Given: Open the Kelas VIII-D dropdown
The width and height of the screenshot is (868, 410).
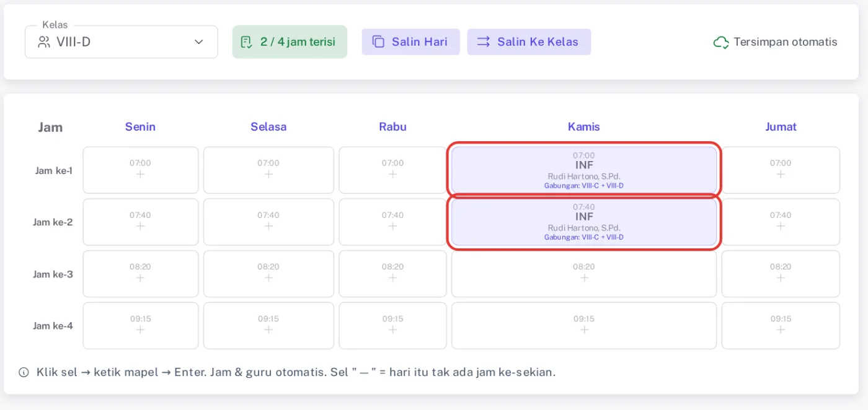Looking at the screenshot, I should coord(122,42).
